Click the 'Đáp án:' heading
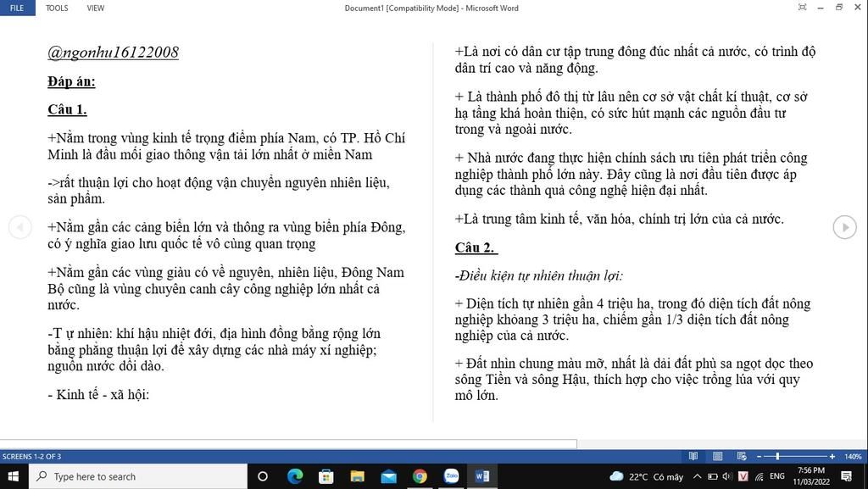Viewport: 868px width, 489px height. pos(71,82)
